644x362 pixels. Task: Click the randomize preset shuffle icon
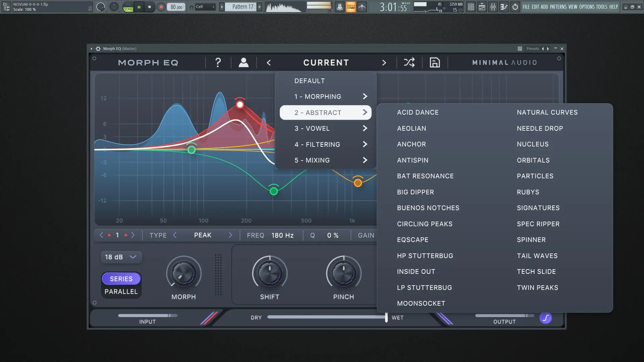[409, 62]
